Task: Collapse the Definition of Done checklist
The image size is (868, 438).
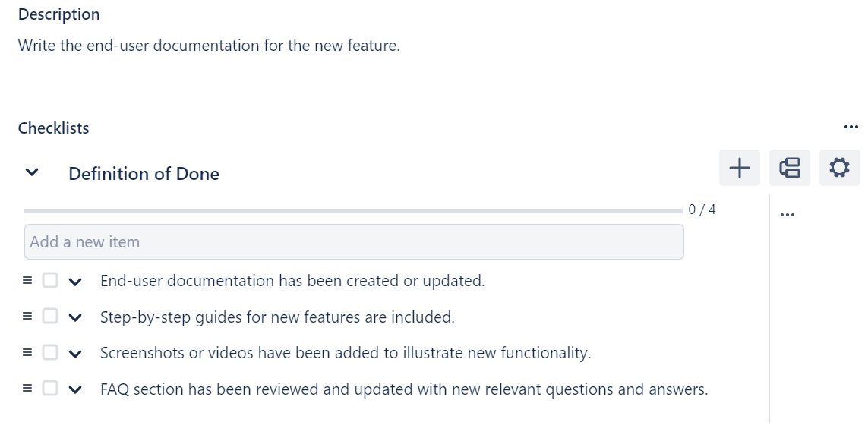Action: [31, 172]
